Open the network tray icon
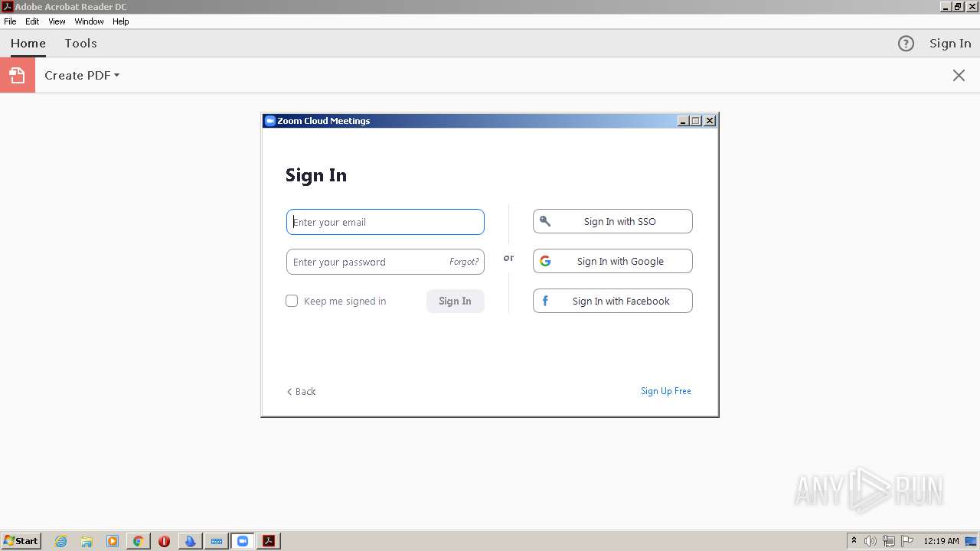The width and height of the screenshot is (980, 551). point(889,541)
